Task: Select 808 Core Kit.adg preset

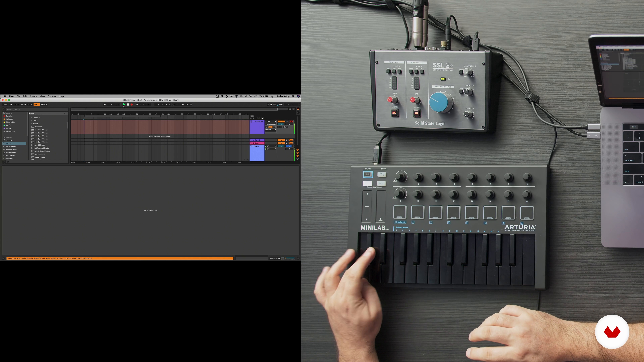Action: 41,139
